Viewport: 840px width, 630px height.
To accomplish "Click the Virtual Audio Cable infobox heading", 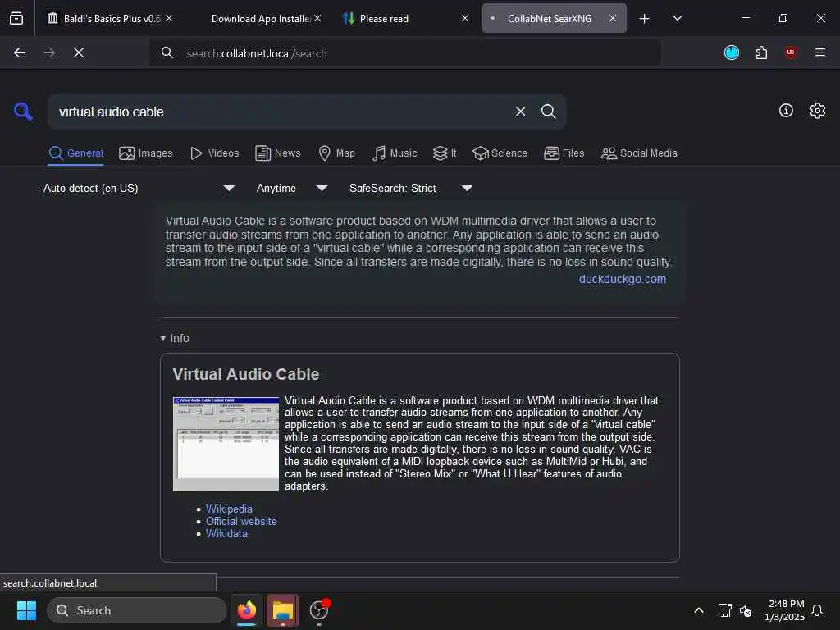I will click(x=245, y=374).
